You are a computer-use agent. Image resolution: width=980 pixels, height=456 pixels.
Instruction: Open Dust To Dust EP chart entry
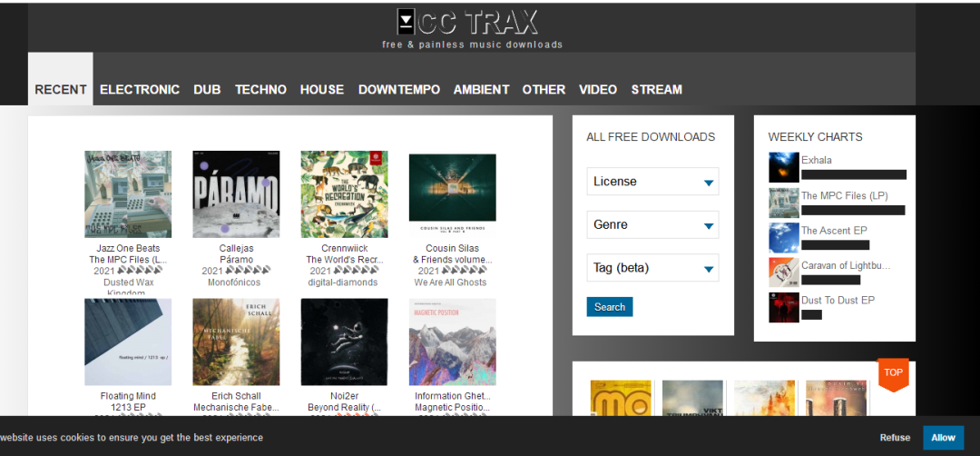pyautogui.click(x=838, y=301)
